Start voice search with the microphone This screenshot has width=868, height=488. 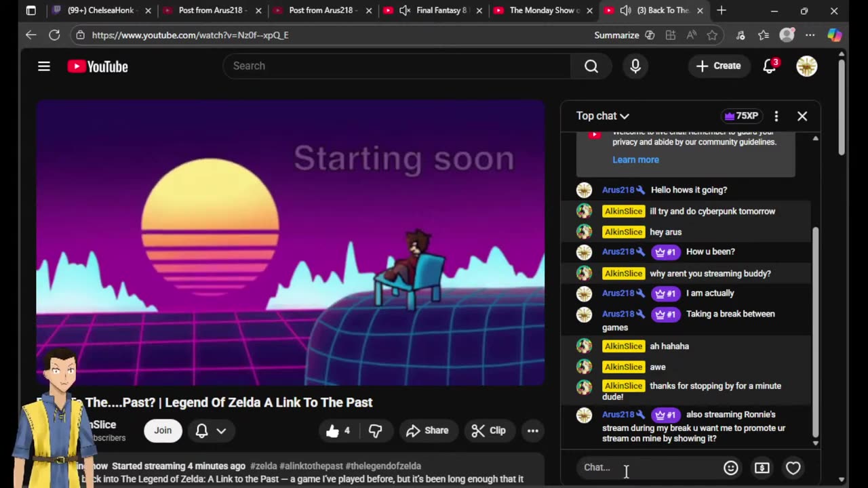pyautogui.click(x=635, y=66)
